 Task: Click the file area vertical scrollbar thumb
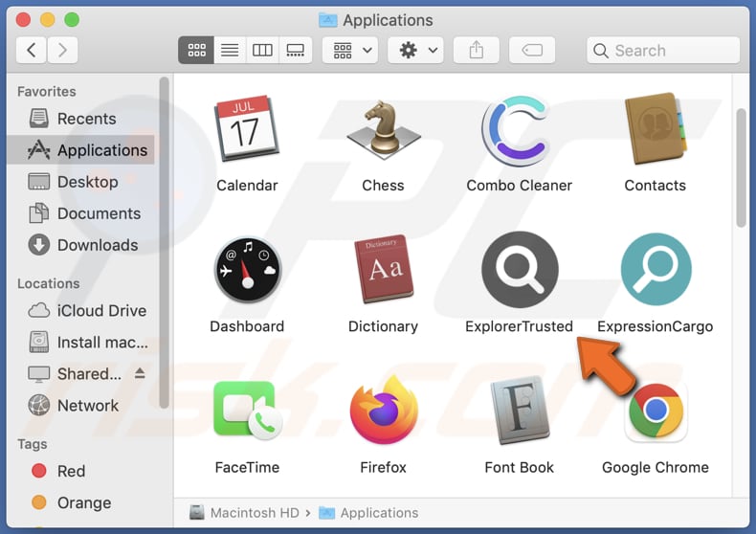click(x=742, y=167)
